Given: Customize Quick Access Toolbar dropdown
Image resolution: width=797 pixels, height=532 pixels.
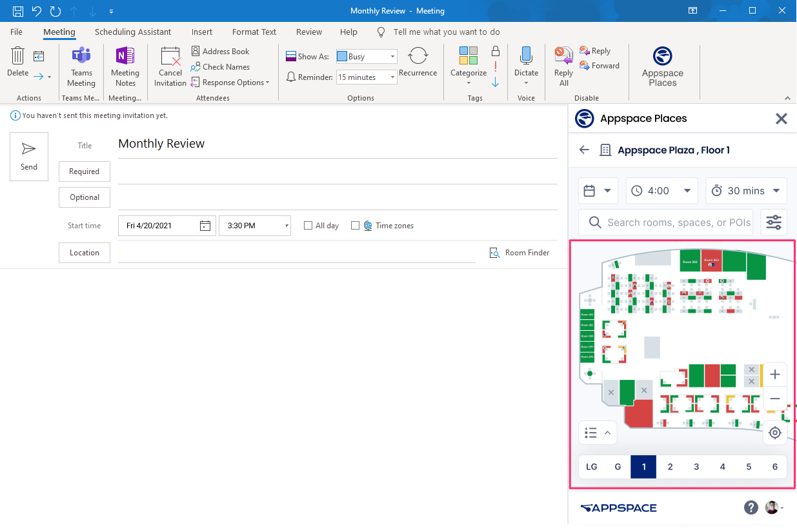Looking at the screenshot, I should (x=111, y=12).
